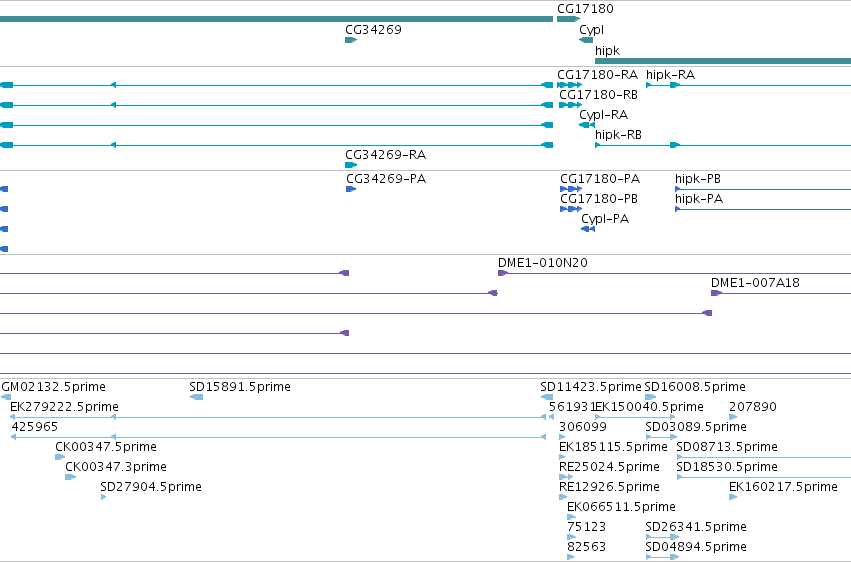851x562 pixels.
Task: Select the SD08713.5prime EST label
Action: tap(727, 447)
